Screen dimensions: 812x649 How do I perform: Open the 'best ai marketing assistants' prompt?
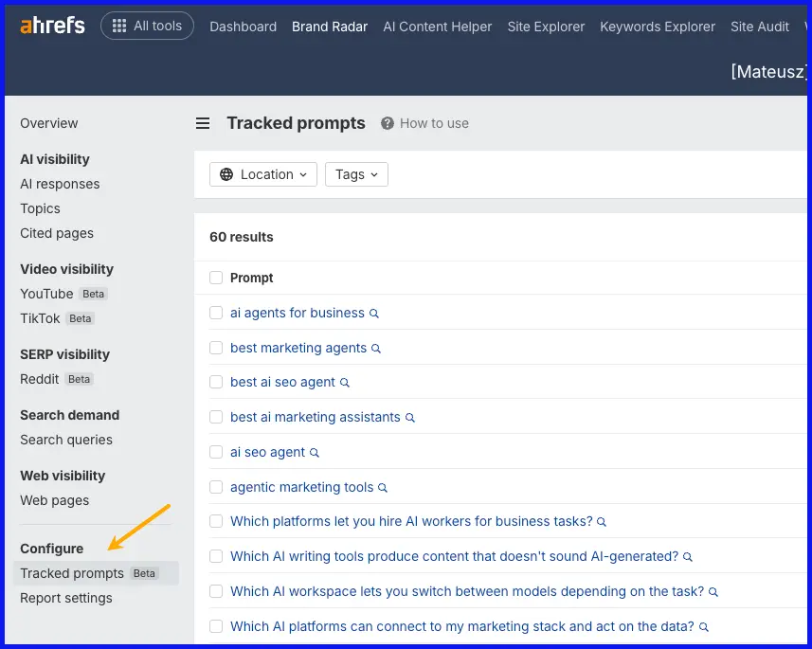(x=316, y=417)
